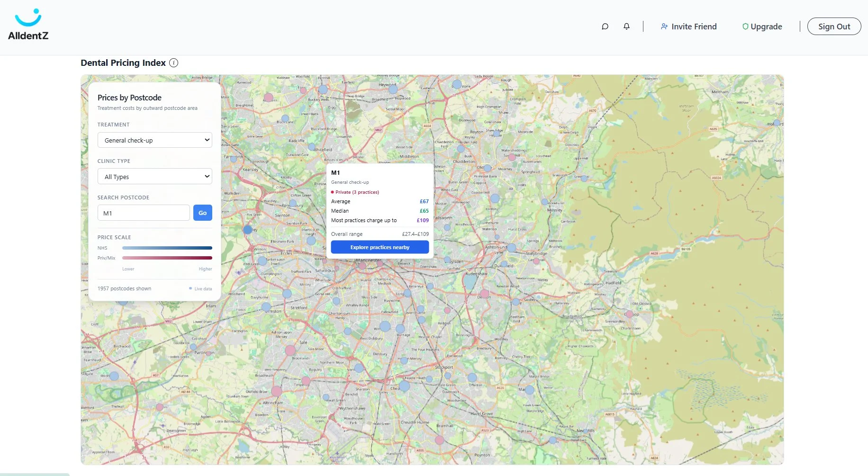Screen dimensions: 868x476
Task: Click the Upgrade shield icon
Action: click(x=745, y=27)
